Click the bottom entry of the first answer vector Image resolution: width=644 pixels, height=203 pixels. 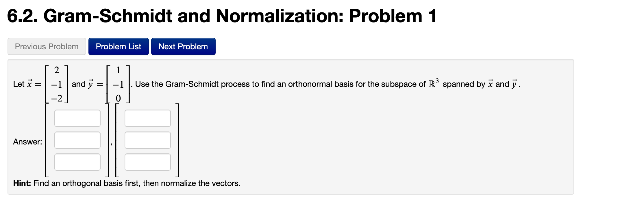(77, 162)
